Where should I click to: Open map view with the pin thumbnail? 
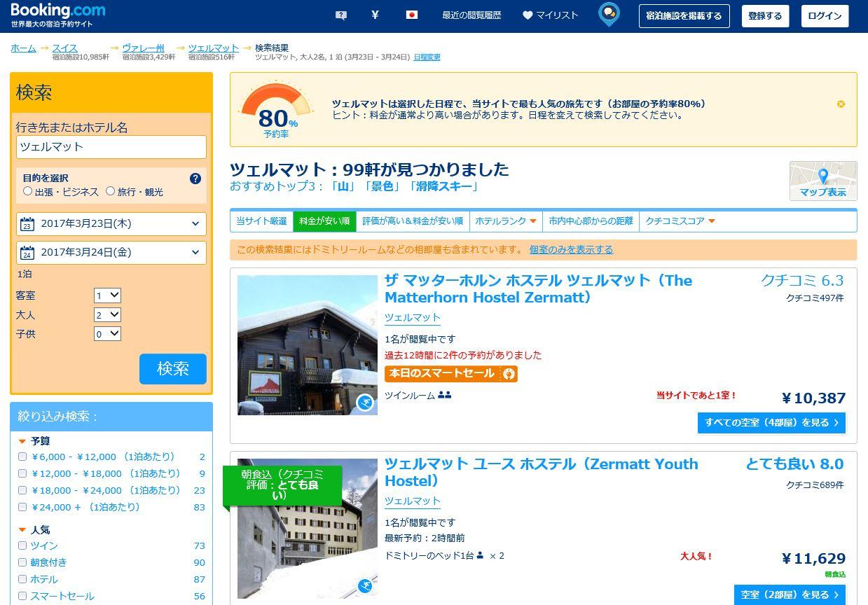pos(823,181)
